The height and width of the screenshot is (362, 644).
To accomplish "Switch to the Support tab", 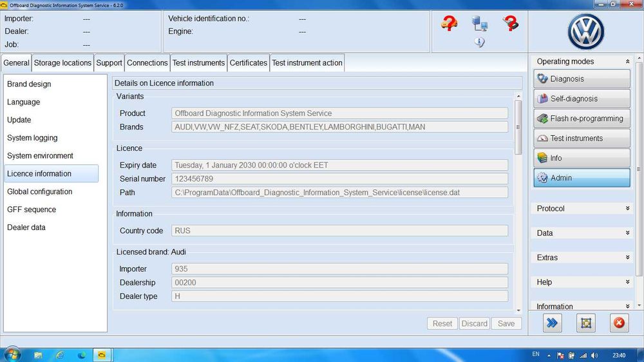I will coord(109,63).
